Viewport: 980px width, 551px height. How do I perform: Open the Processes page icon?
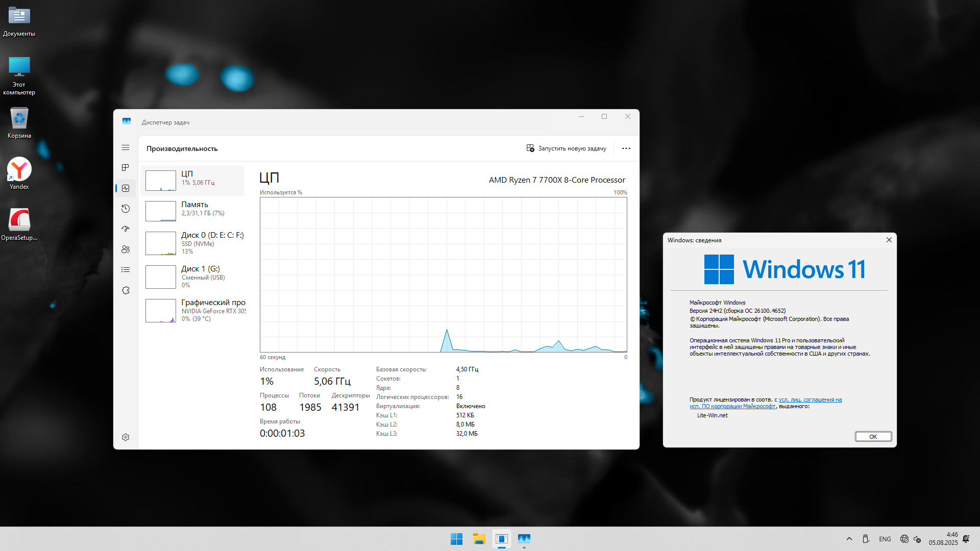pyautogui.click(x=126, y=168)
